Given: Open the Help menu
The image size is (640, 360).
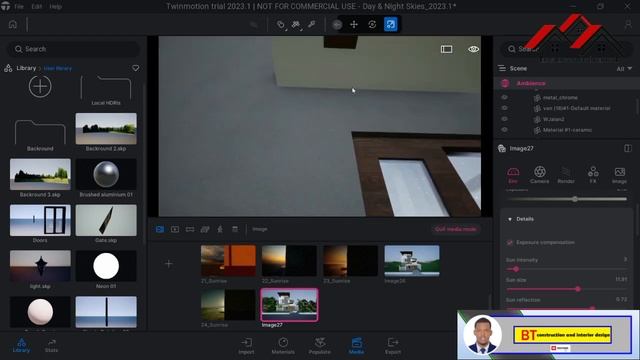Looking at the screenshot, I should [56, 7].
